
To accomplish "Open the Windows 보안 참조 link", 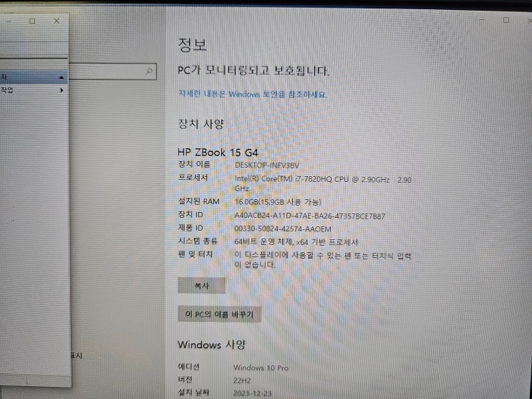I will [253, 94].
